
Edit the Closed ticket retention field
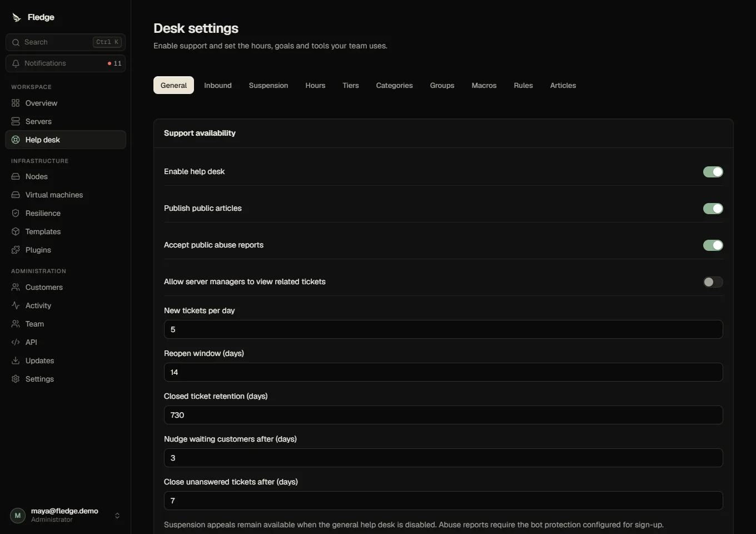tap(444, 415)
